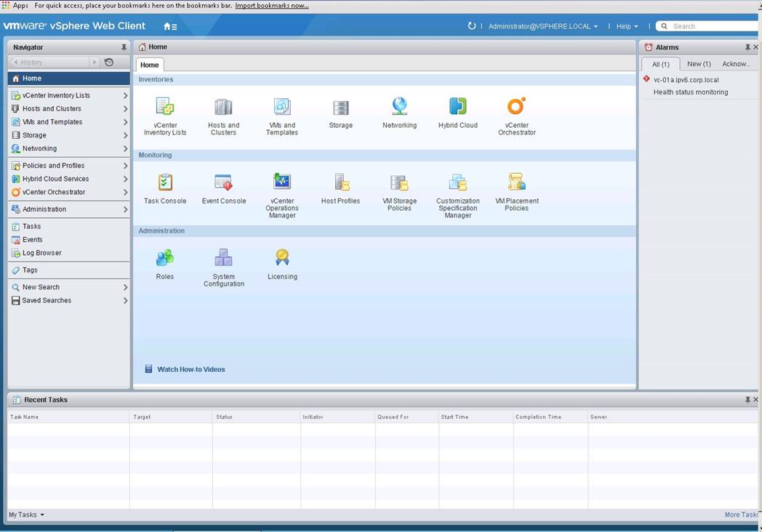Open the Event Console icon
This screenshot has width=762, height=532.
pos(223,182)
